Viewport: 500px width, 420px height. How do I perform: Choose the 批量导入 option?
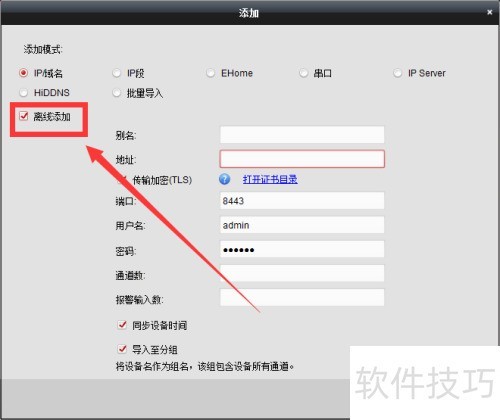117,92
